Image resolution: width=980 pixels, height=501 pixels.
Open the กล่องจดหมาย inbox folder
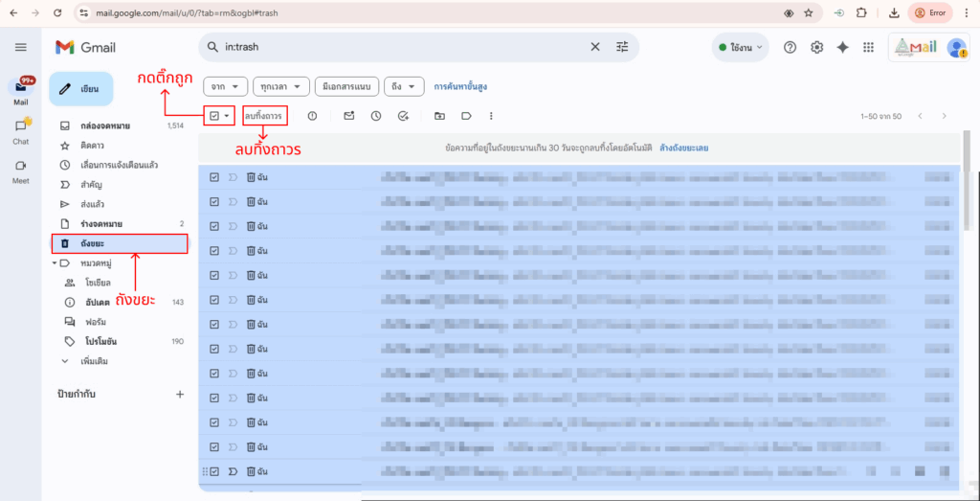[105, 125]
